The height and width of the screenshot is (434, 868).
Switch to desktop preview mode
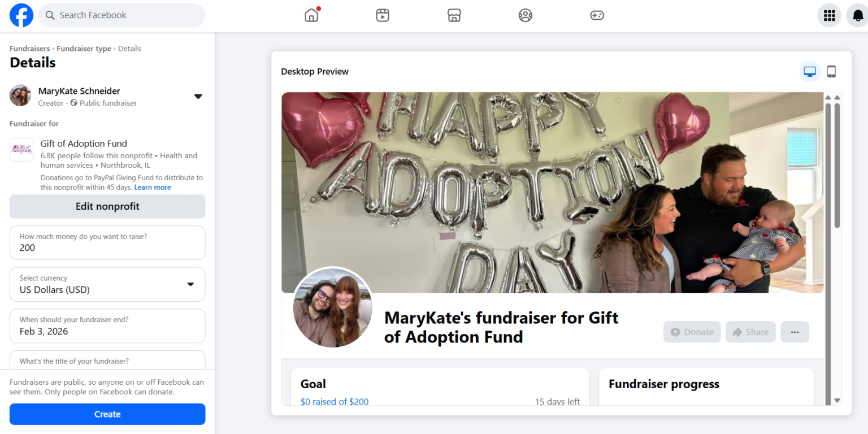pyautogui.click(x=810, y=72)
